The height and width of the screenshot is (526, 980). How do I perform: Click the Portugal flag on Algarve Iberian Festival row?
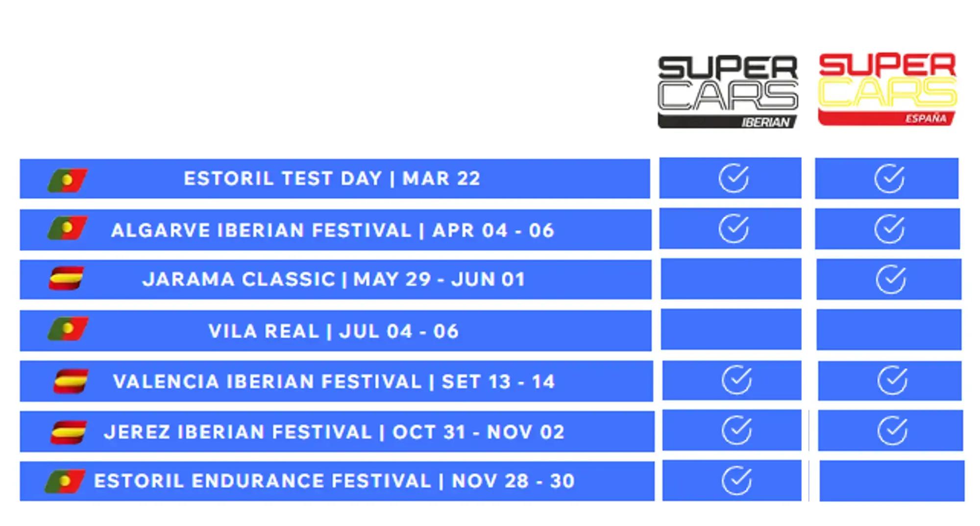68,228
